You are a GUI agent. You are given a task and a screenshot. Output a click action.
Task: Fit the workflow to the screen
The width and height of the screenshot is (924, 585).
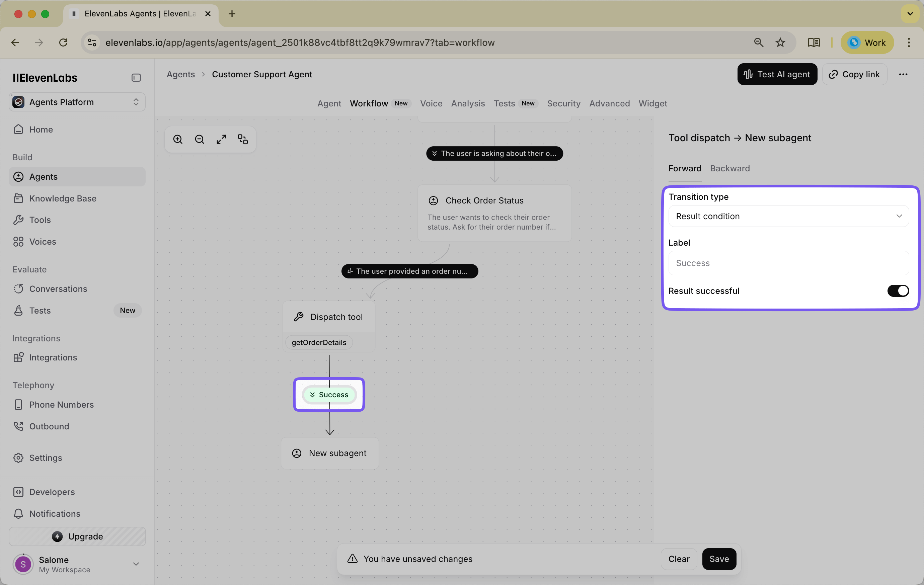click(221, 139)
